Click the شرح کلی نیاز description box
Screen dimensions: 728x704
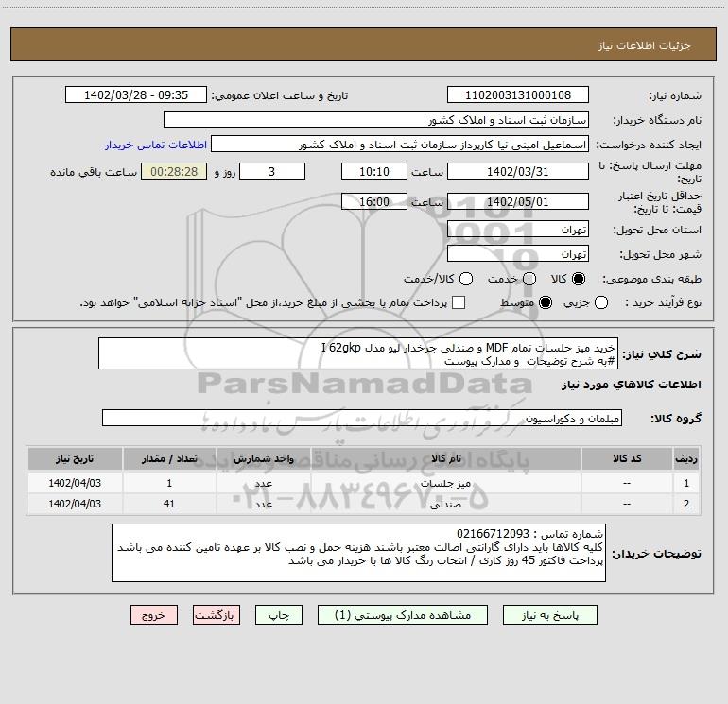click(358, 353)
